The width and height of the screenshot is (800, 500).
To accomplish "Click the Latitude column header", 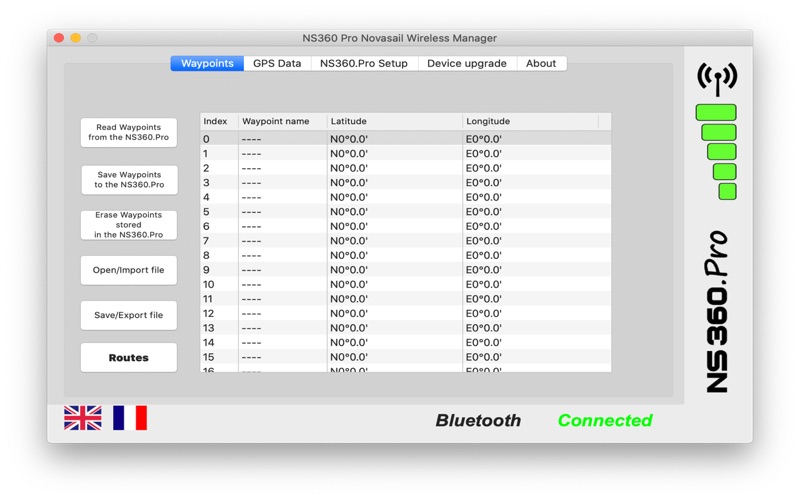I will [x=395, y=121].
